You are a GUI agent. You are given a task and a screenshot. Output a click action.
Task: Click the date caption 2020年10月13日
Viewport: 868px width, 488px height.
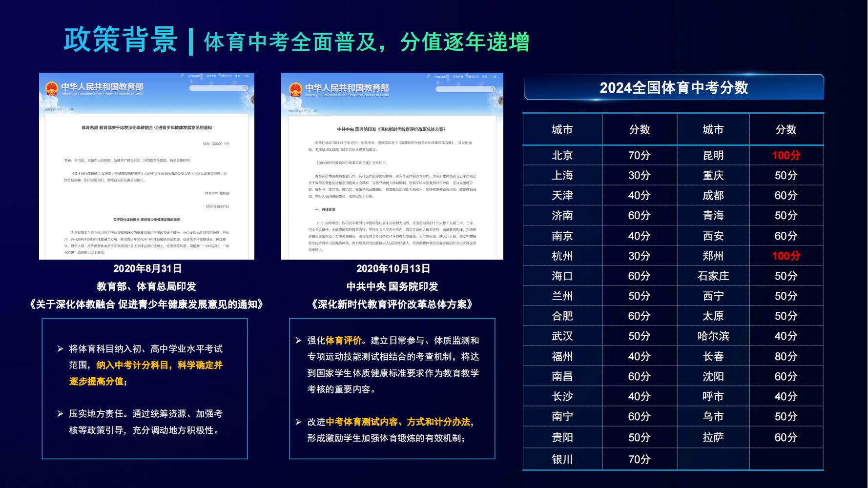pos(393,268)
